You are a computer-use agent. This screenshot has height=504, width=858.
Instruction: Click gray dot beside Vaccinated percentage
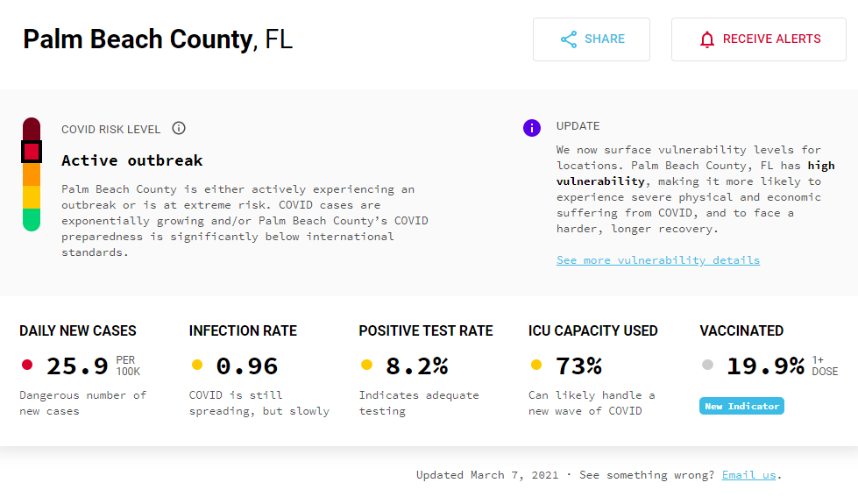coord(707,365)
